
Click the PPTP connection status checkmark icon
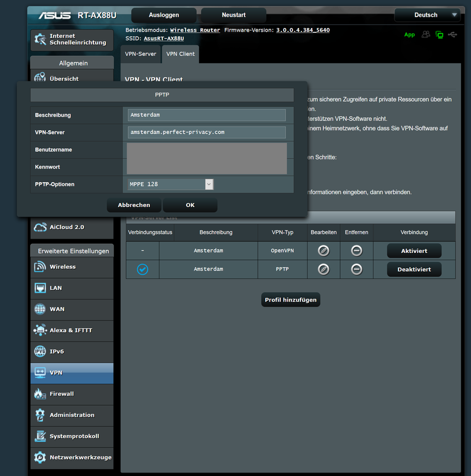[x=142, y=270]
